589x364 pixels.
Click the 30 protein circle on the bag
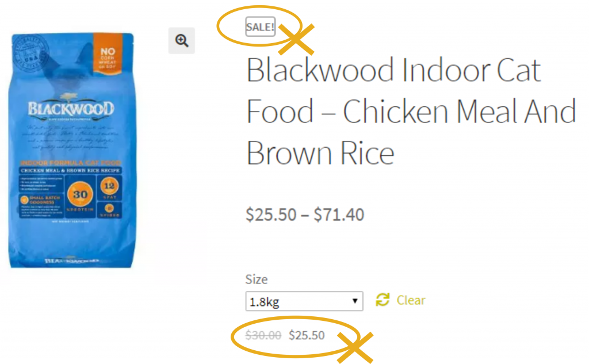tap(80, 194)
